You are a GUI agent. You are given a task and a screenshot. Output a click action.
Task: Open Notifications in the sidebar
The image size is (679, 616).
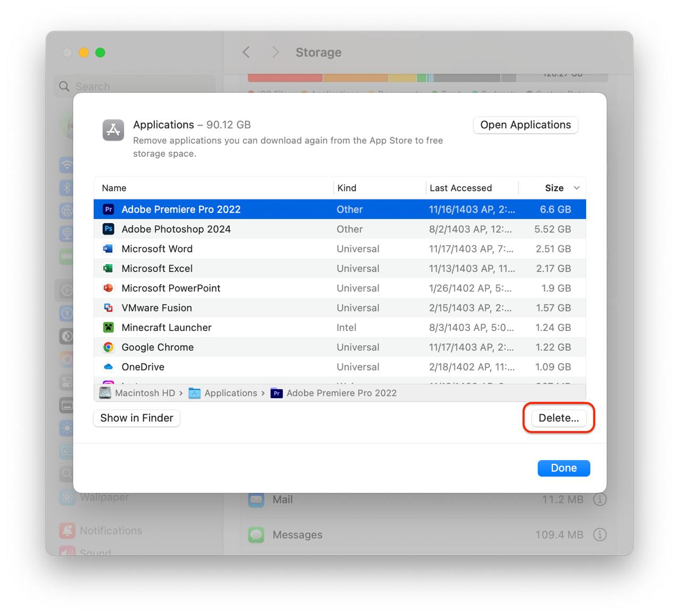click(x=101, y=530)
